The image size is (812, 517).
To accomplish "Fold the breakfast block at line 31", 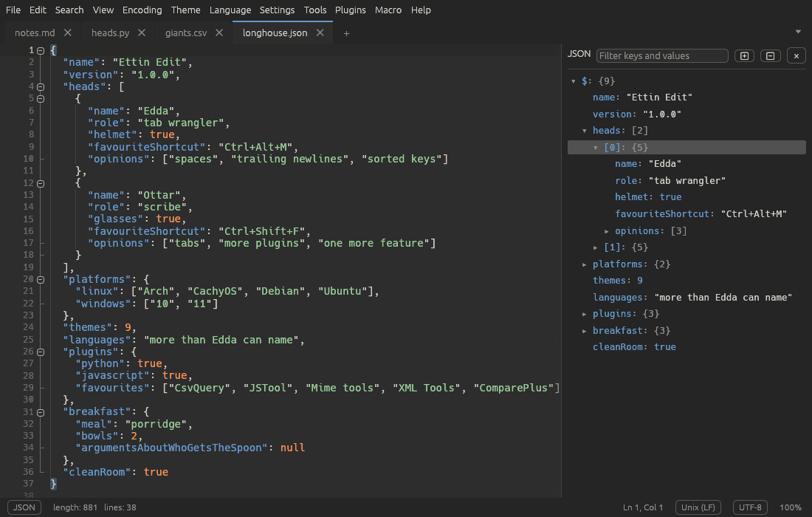I will [41, 413].
